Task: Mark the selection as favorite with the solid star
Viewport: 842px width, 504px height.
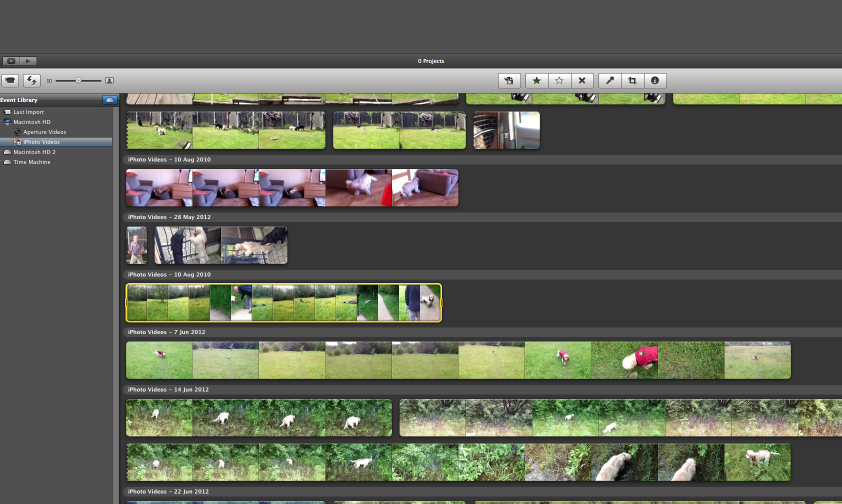Action: (x=536, y=80)
